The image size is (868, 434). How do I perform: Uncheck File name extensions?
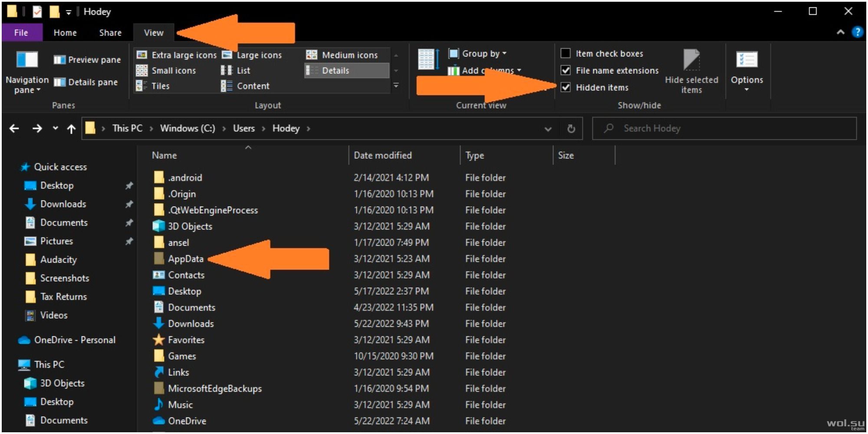566,70
